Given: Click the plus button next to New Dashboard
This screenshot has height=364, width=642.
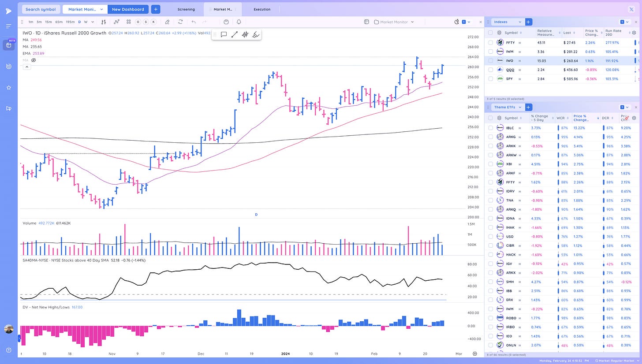Looking at the screenshot, I should click(x=156, y=9).
